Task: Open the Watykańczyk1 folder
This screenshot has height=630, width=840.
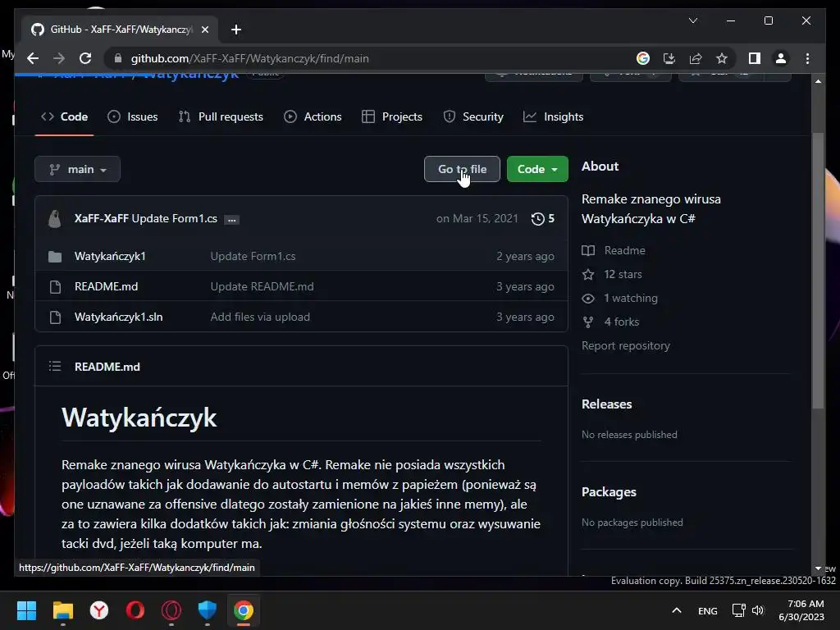Action: (x=110, y=256)
